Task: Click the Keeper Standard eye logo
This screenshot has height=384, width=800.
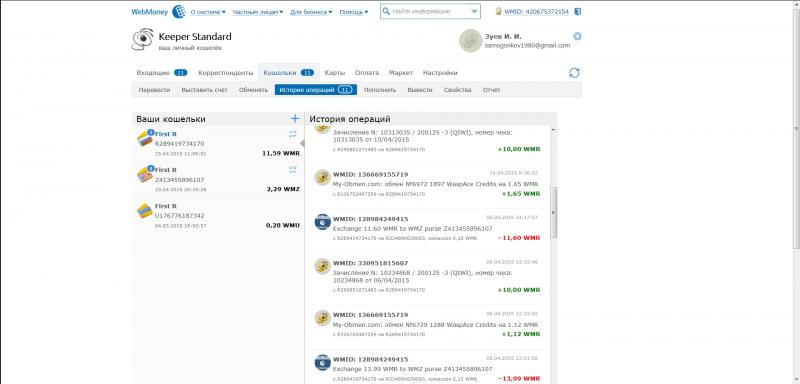Action: coord(142,39)
